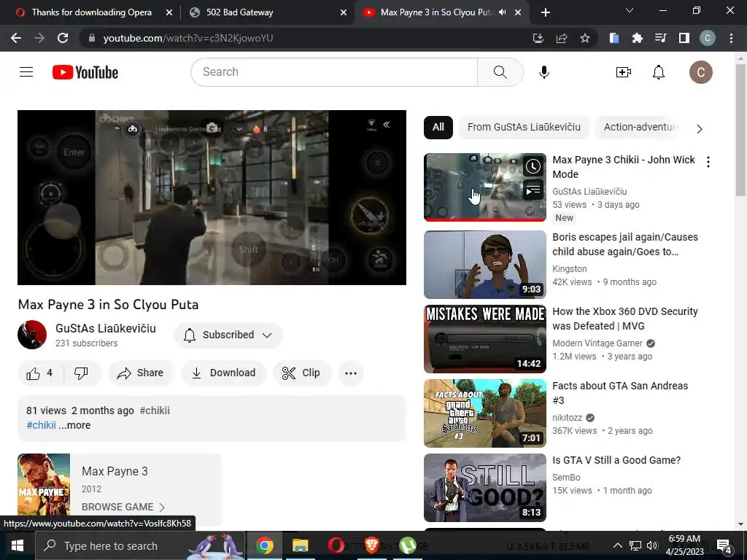Reload the page in Chrome

pos(63,38)
